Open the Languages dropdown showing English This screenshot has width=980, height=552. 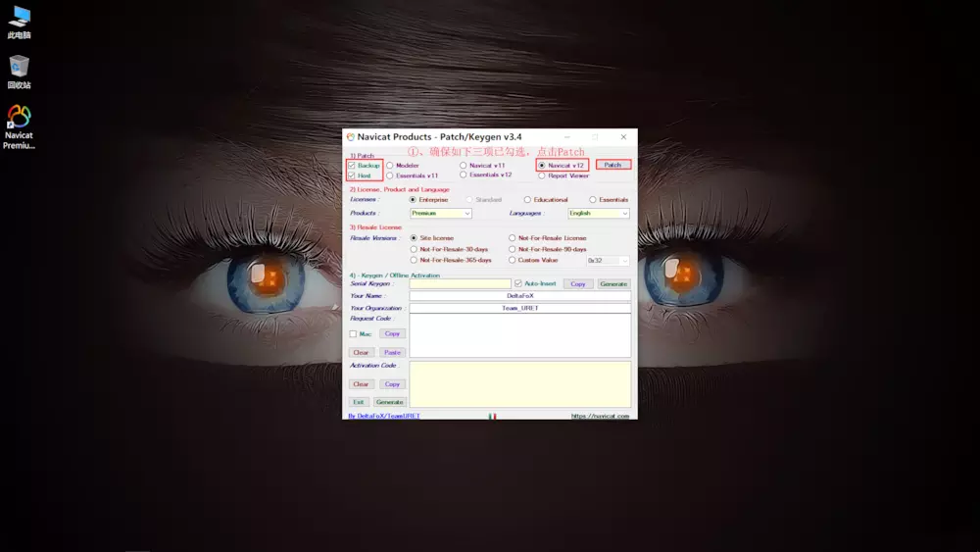(x=598, y=213)
